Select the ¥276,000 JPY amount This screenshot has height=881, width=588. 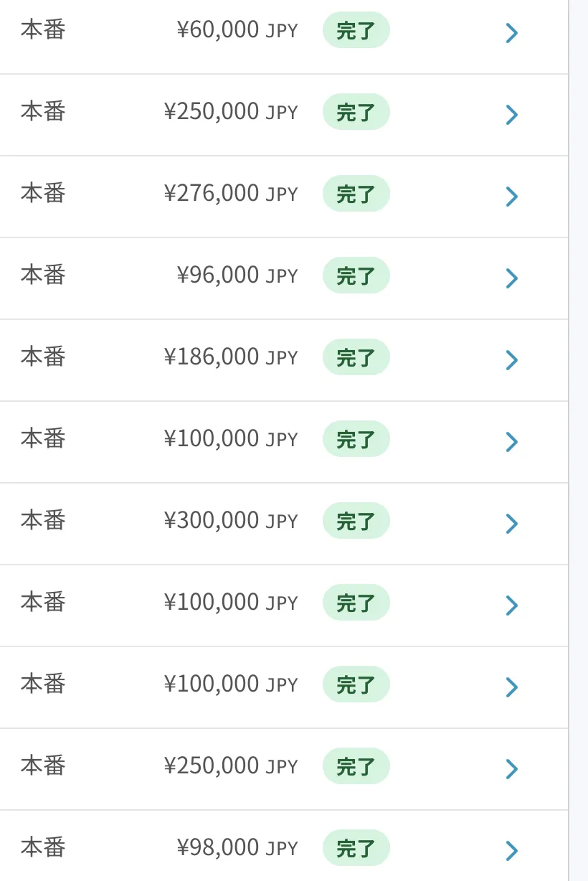230,194
